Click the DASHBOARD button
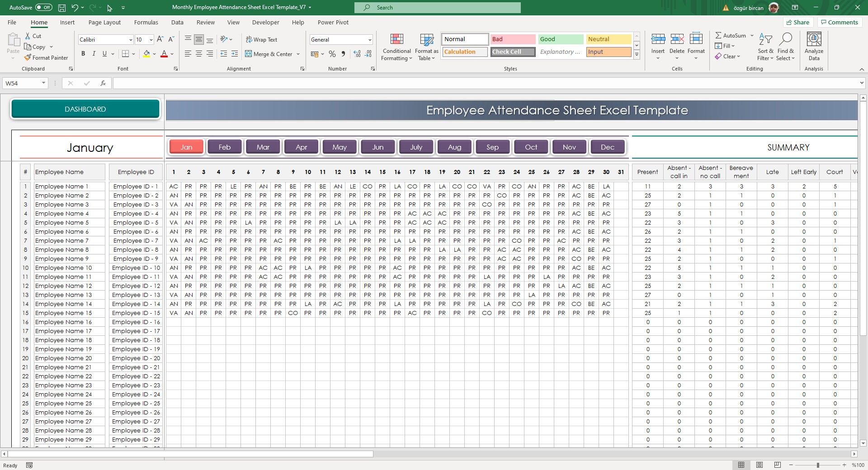The height and width of the screenshot is (470, 868). coord(85,108)
